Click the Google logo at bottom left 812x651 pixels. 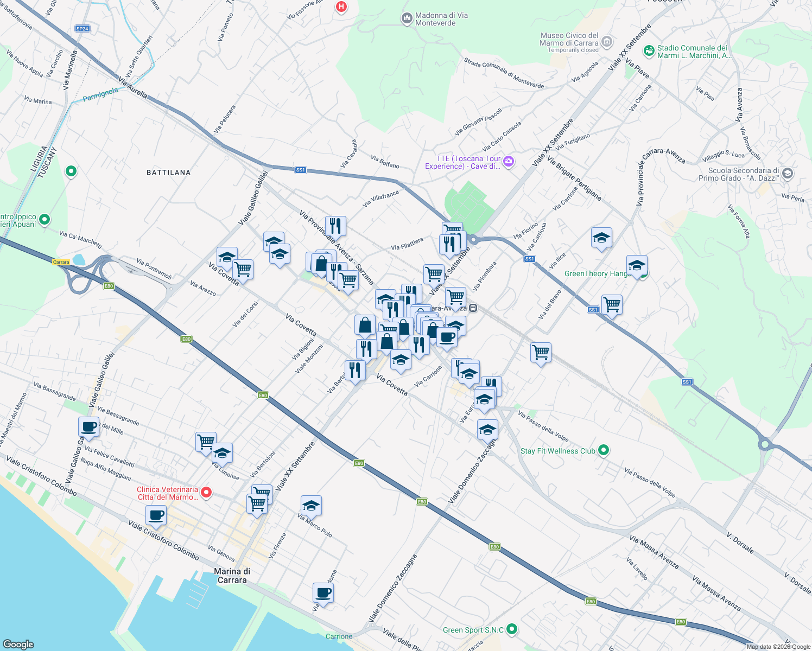click(19, 644)
